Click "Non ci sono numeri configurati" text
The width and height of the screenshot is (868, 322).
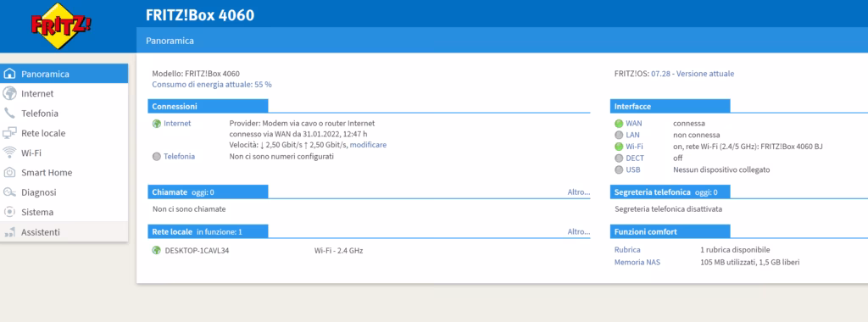click(281, 157)
